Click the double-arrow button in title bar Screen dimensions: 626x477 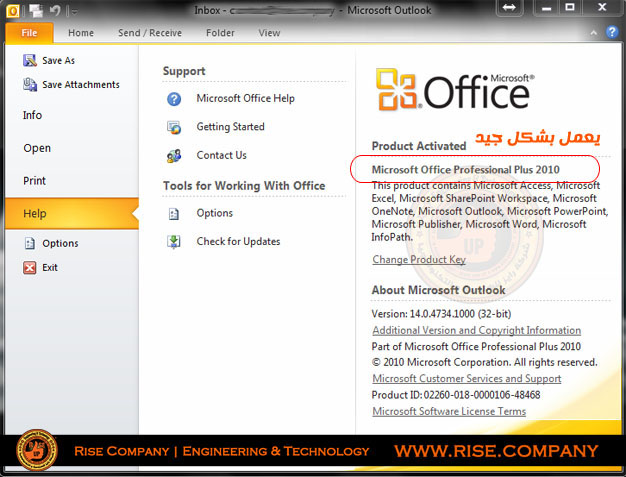[509, 8]
